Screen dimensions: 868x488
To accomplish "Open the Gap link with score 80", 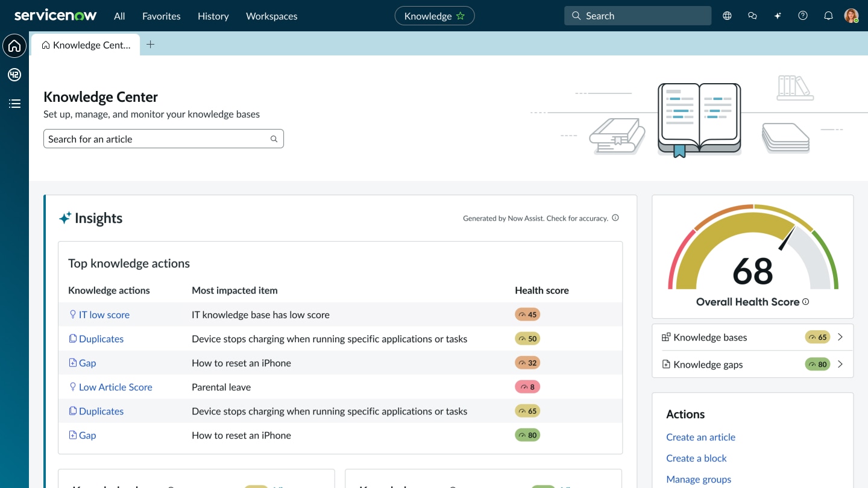I will coord(87,435).
